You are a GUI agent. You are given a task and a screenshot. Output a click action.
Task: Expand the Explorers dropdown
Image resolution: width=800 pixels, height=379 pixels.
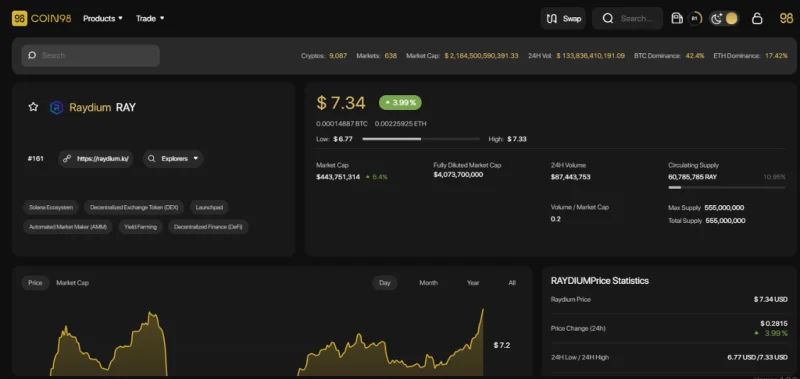coord(173,159)
